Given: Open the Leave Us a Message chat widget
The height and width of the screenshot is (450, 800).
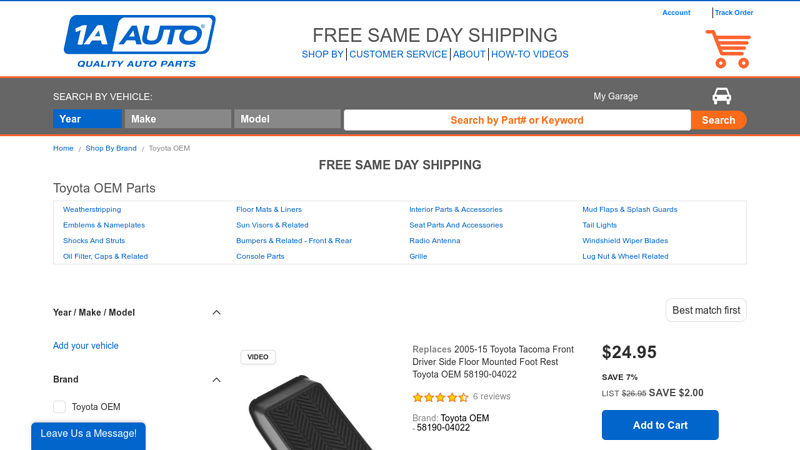Looking at the screenshot, I should [88, 434].
